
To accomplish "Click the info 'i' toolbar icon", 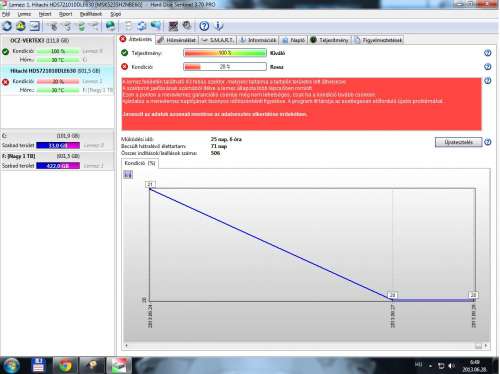I will (219, 26).
